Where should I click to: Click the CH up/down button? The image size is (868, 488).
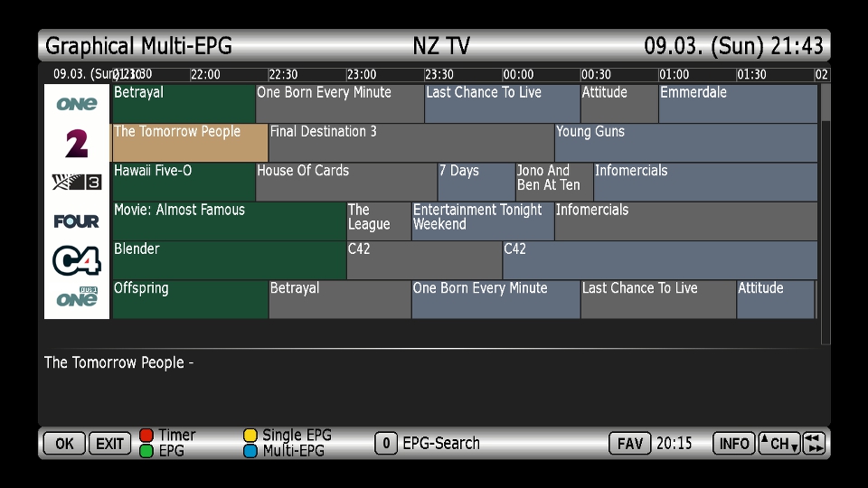[x=778, y=444]
